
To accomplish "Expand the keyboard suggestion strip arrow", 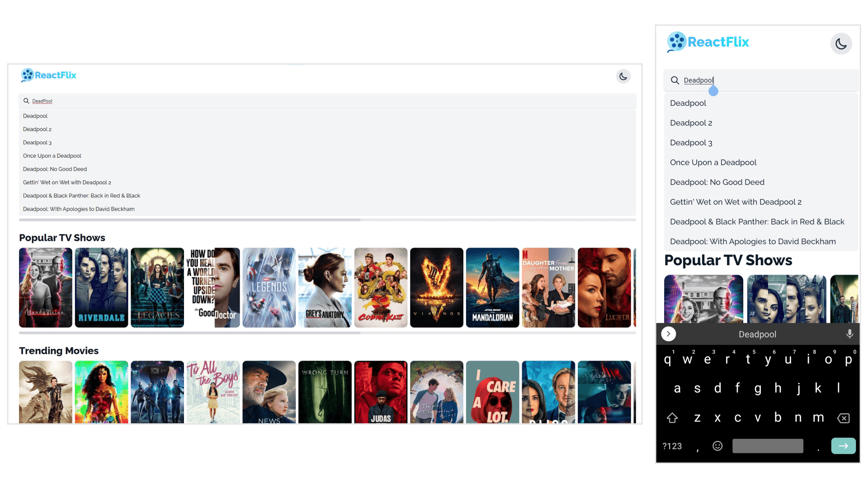I will point(668,334).
